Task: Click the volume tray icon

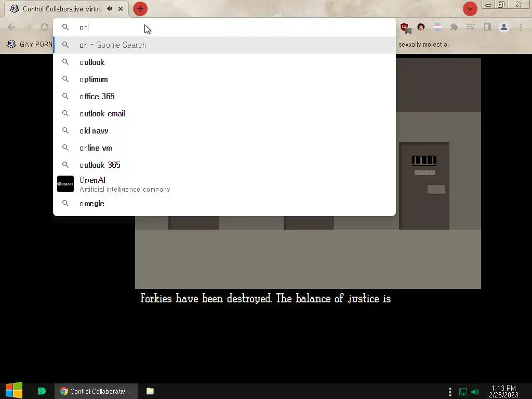Action: 475,392
